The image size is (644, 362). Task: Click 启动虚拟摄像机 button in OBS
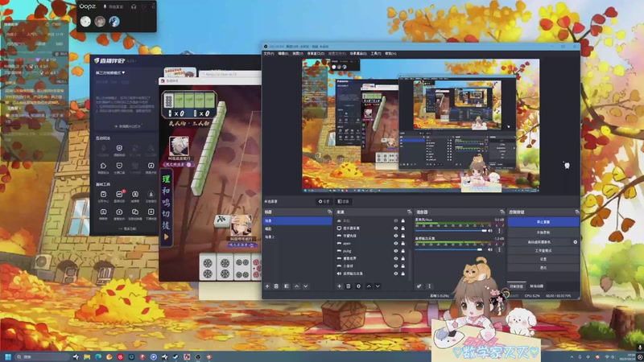539,242
